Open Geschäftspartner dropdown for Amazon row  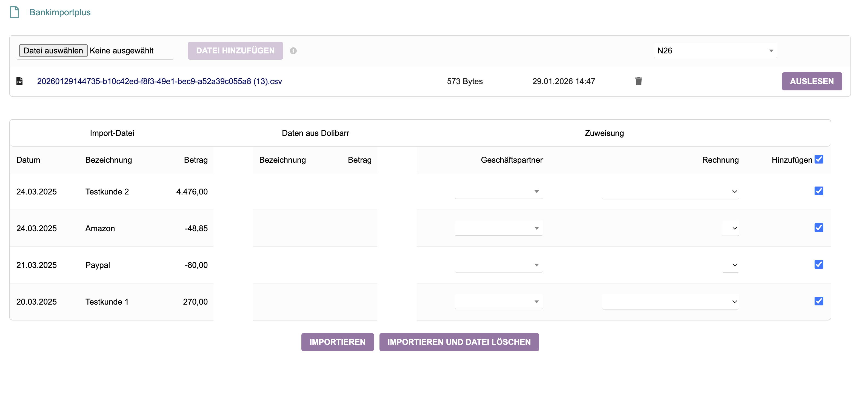click(x=498, y=228)
